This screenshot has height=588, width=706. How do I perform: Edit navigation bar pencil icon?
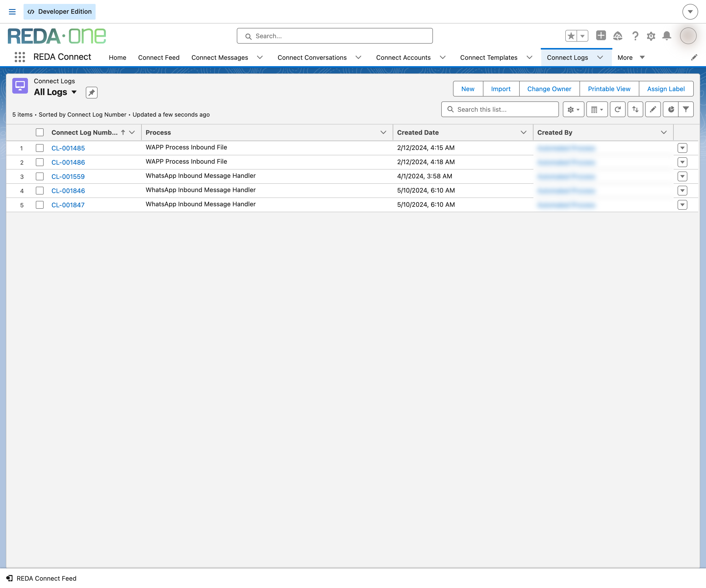point(694,58)
